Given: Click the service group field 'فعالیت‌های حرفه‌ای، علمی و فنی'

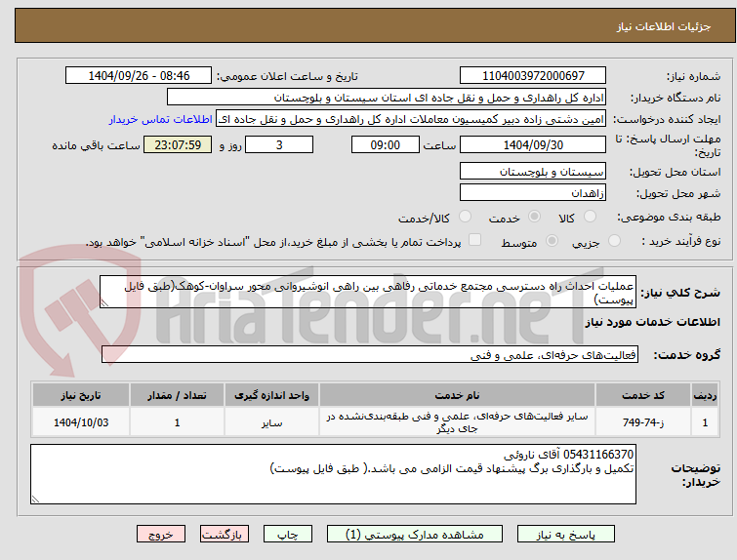Looking at the screenshot, I should (x=370, y=354).
